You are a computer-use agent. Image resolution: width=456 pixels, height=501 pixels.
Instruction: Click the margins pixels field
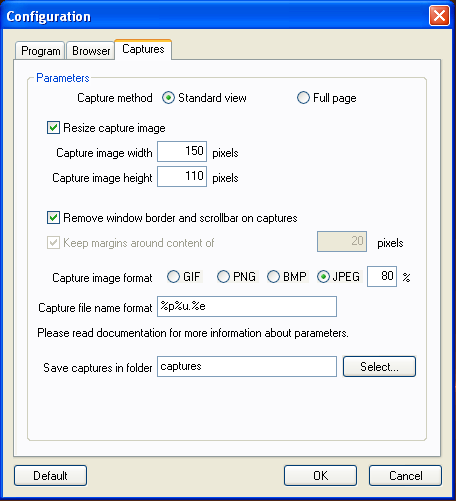pos(342,241)
